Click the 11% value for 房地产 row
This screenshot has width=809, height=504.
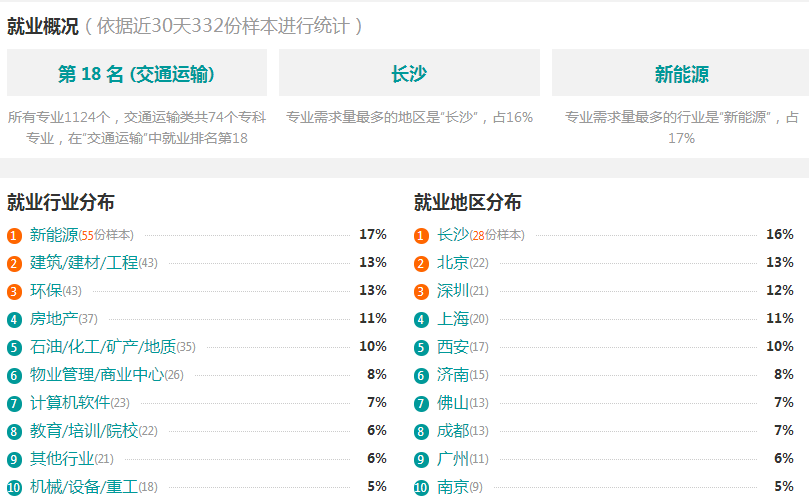(x=373, y=318)
